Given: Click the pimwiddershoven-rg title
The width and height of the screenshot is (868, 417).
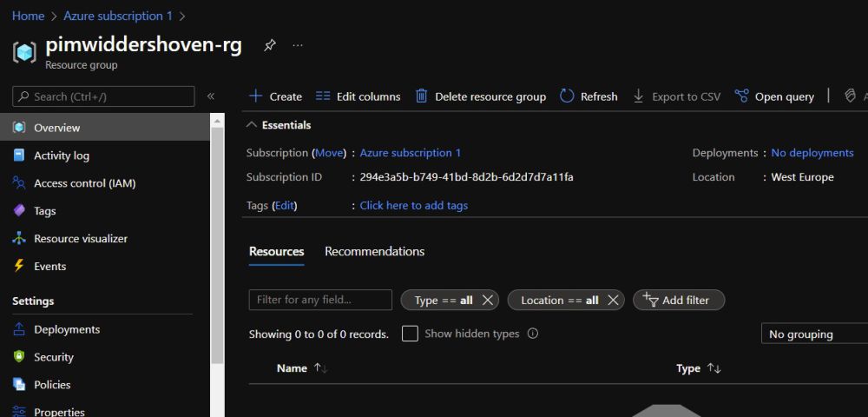Looking at the screenshot, I should pyautogui.click(x=143, y=45).
